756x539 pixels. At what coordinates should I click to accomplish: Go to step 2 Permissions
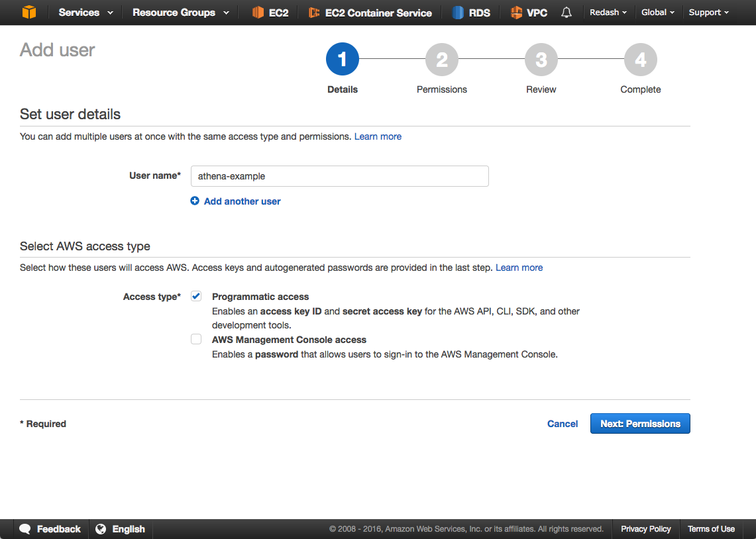[442, 61]
